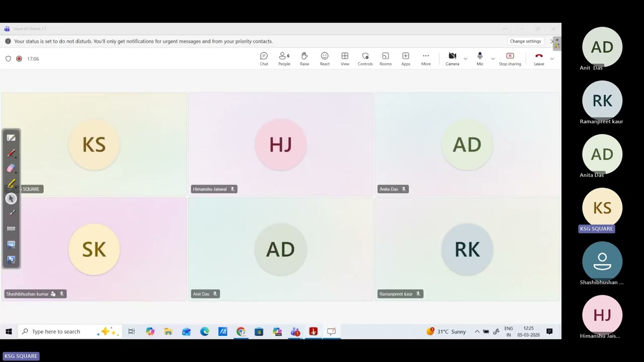This screenshot has width=644, height=362.
Task: Open Copilot from the taskbar
Action: point(150,331)
